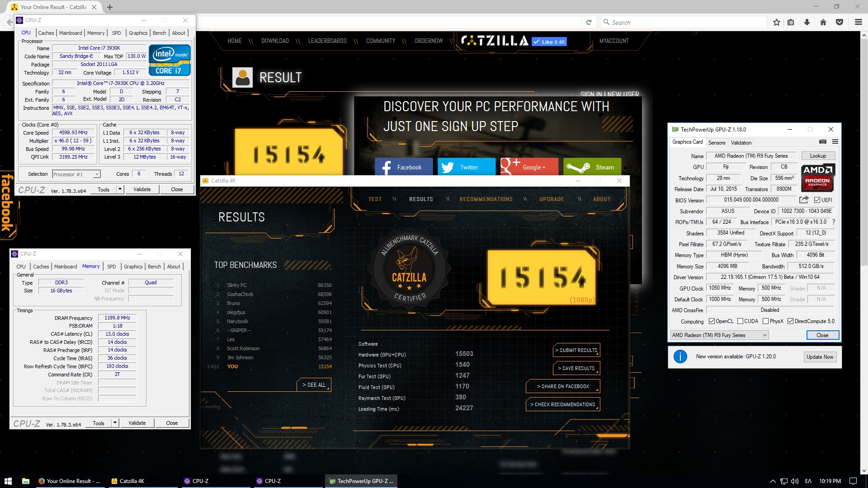This screenshot has width=868, height=488.
Task: Open the Windows Start menu
Action: (8, 481)
